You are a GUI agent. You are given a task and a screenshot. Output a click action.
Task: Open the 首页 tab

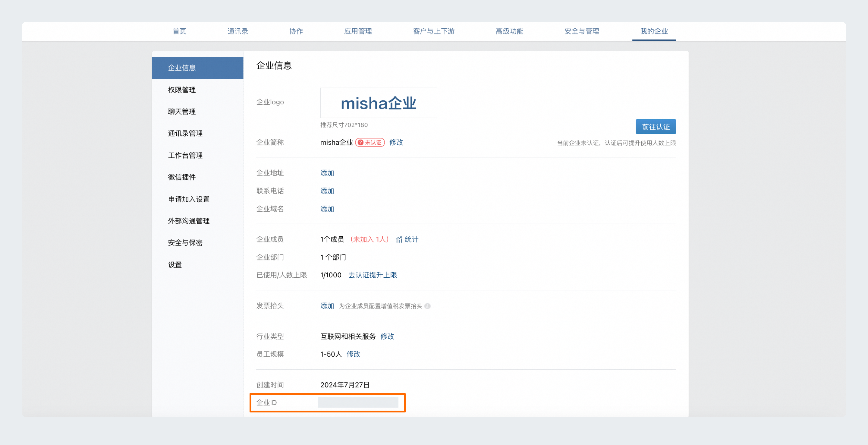(x=179, y=31)
